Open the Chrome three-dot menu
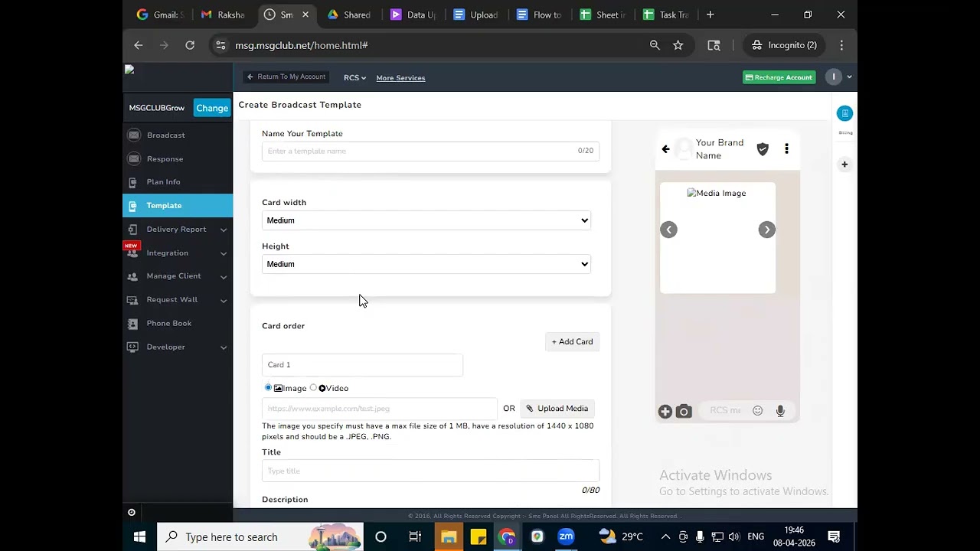The width and height of the screenshot is (980, 551). [x=841, y=45]
